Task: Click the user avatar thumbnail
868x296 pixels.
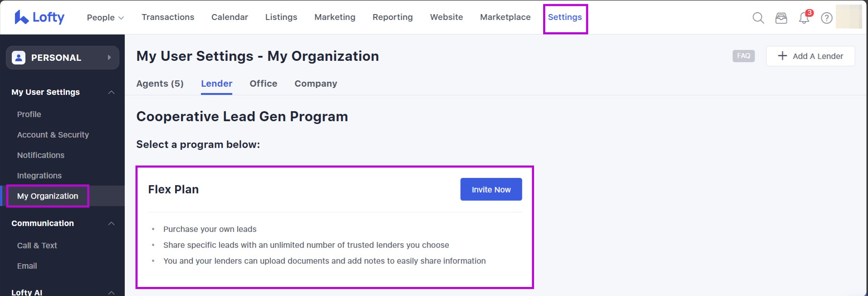Action: (848, 17)
